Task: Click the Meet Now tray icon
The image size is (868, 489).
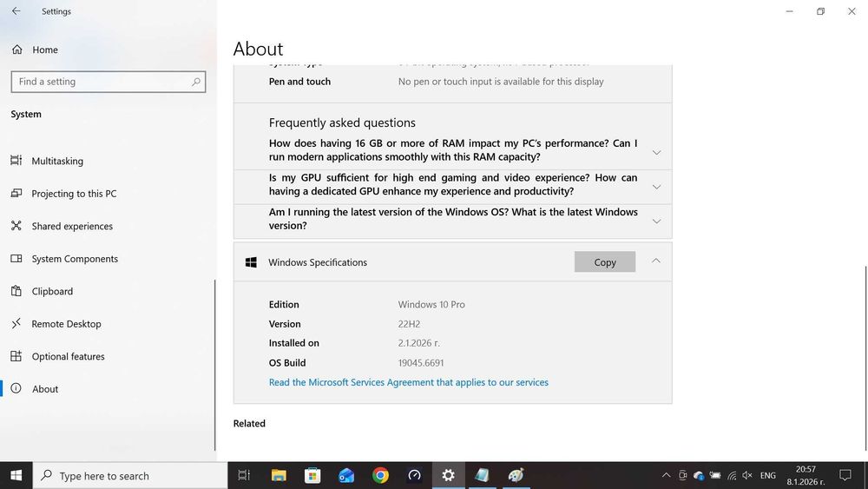Action: [683, 475]
